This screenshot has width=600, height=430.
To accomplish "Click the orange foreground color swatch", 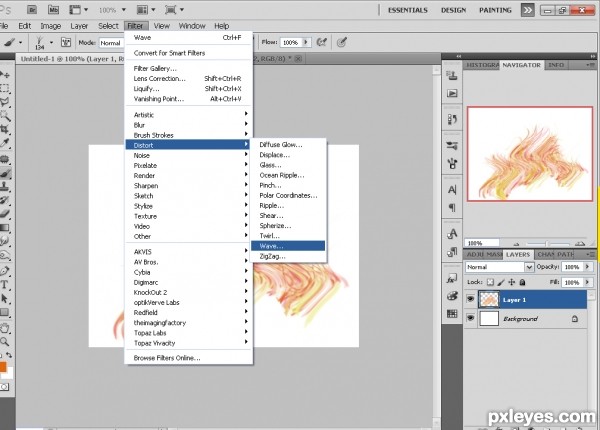I will pyautogui.click(x=3, y=367).
